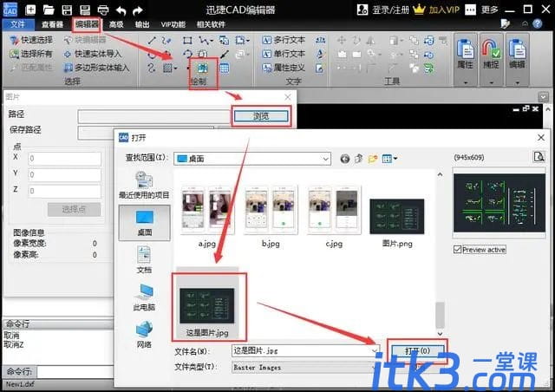555x392 pixels.
Task: Click the Undo arrow in title bar
Action: [x=121, y=10]
